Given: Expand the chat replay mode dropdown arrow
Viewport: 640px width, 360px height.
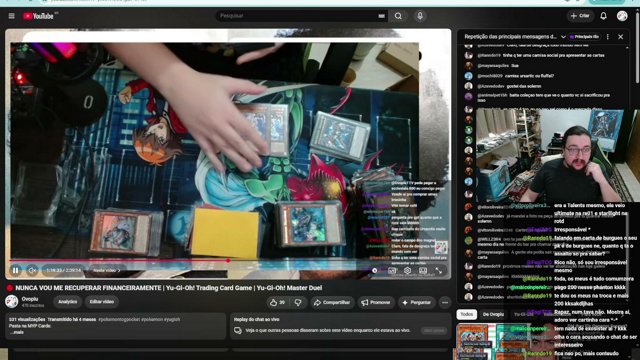Looking at the screenshot, I should point(563,37).
